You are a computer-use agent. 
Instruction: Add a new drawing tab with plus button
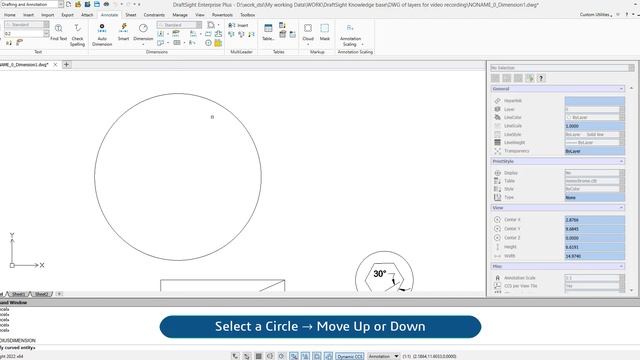67,64
